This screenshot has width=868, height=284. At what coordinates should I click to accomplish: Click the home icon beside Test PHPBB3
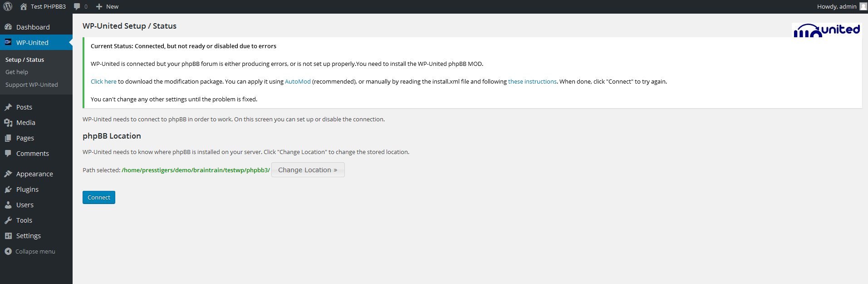(24, 6)
